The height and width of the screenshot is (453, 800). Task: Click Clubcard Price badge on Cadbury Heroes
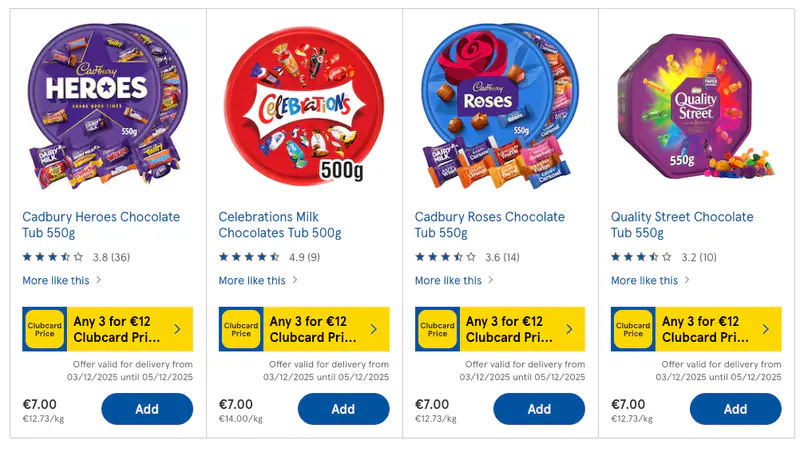[x=44, y=329]
